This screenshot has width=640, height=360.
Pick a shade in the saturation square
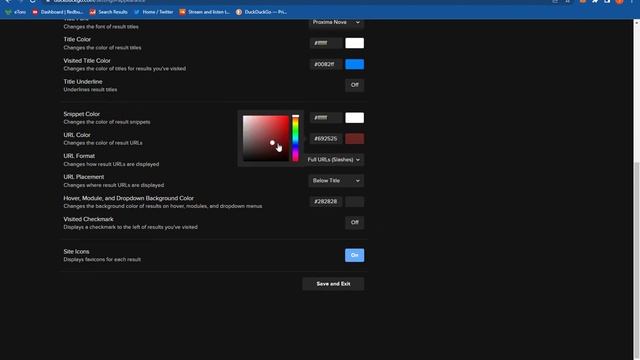pyautogui.click(x=266, y=138)
